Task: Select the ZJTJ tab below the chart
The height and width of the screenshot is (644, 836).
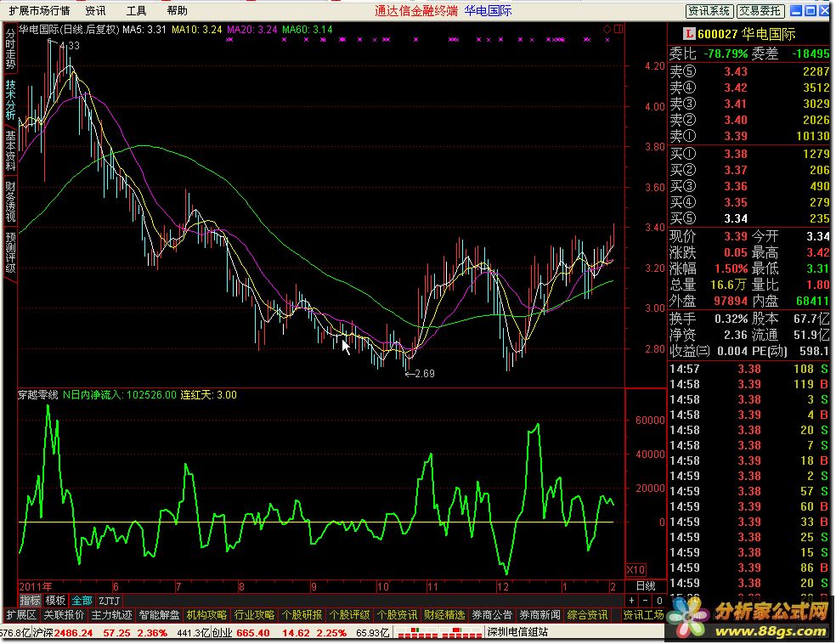Action: (x=110, y=601)
